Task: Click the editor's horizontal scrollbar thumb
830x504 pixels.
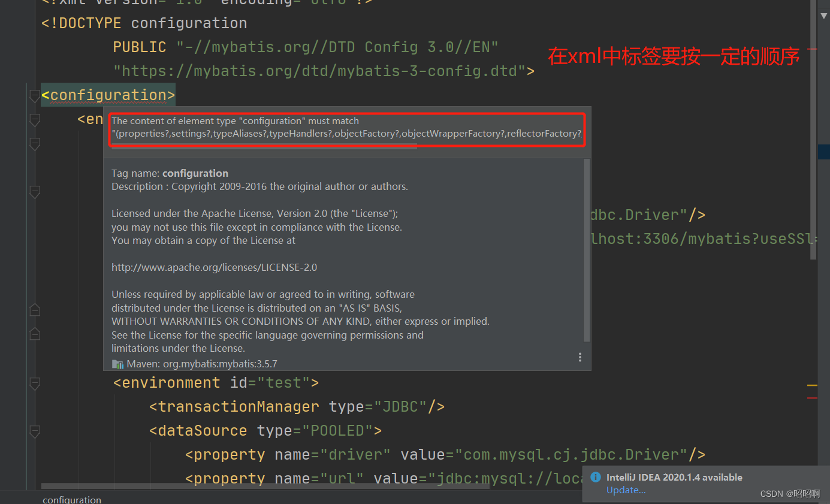Action: [x=265, y=486]
